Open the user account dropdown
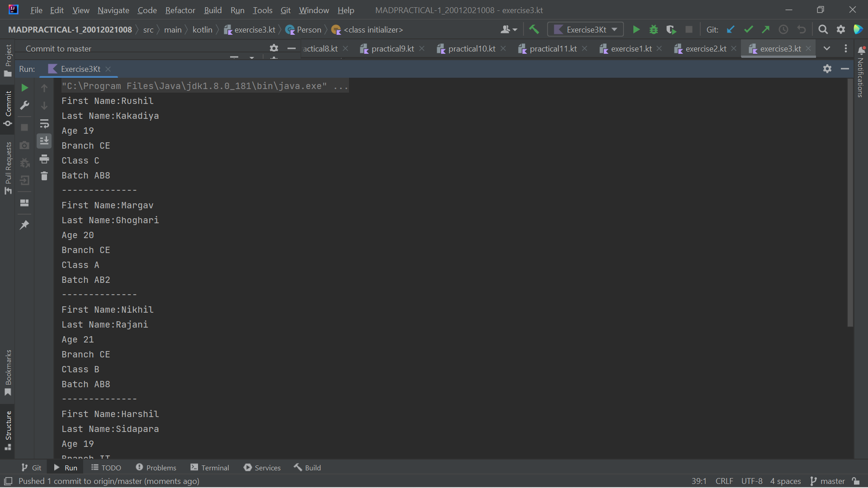The height and width of the screenshot is (488, 868). tap(509, 30)
